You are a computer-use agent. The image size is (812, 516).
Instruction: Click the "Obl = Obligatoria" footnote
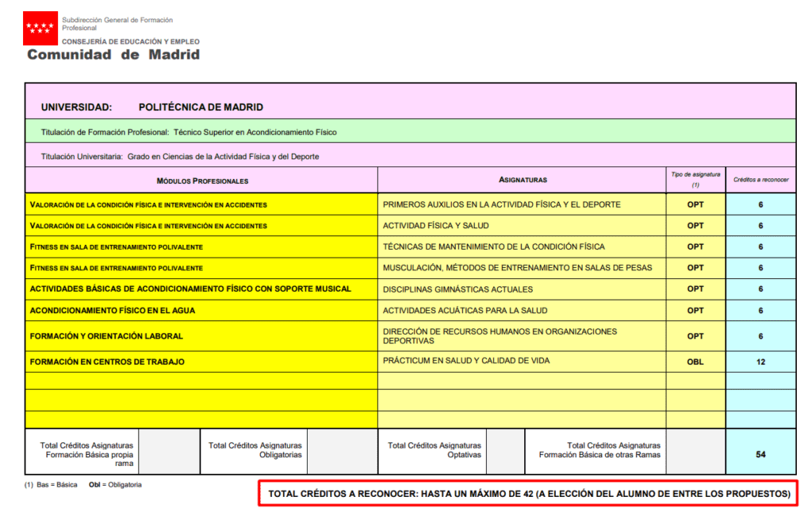(115, 485)
